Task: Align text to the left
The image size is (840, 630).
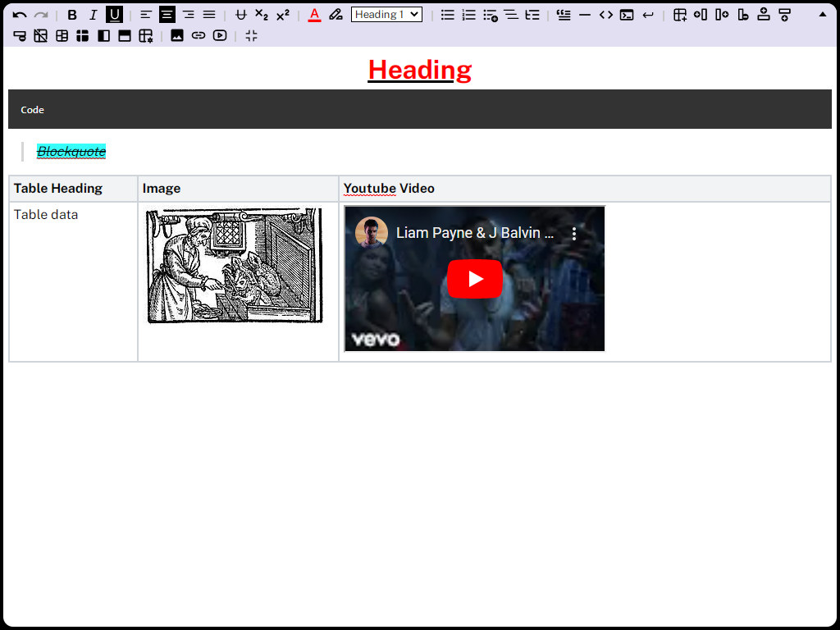Action: [146, 15]
